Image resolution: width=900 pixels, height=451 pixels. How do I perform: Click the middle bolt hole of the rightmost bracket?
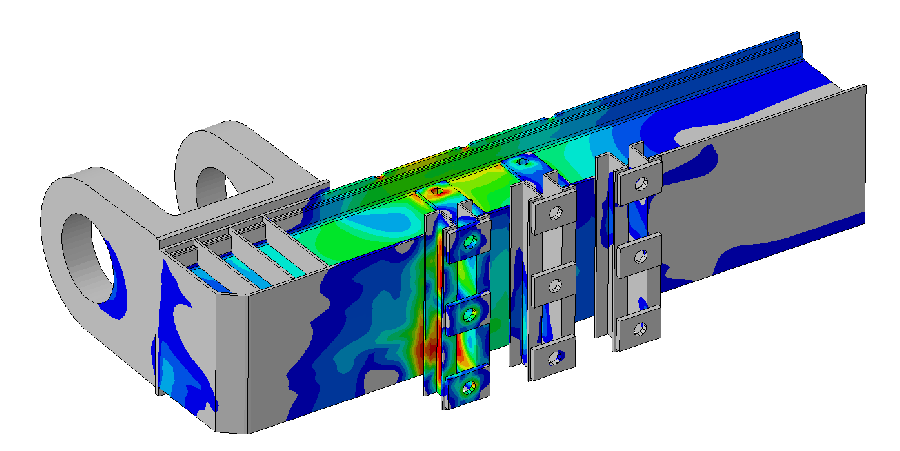(640, 256)
